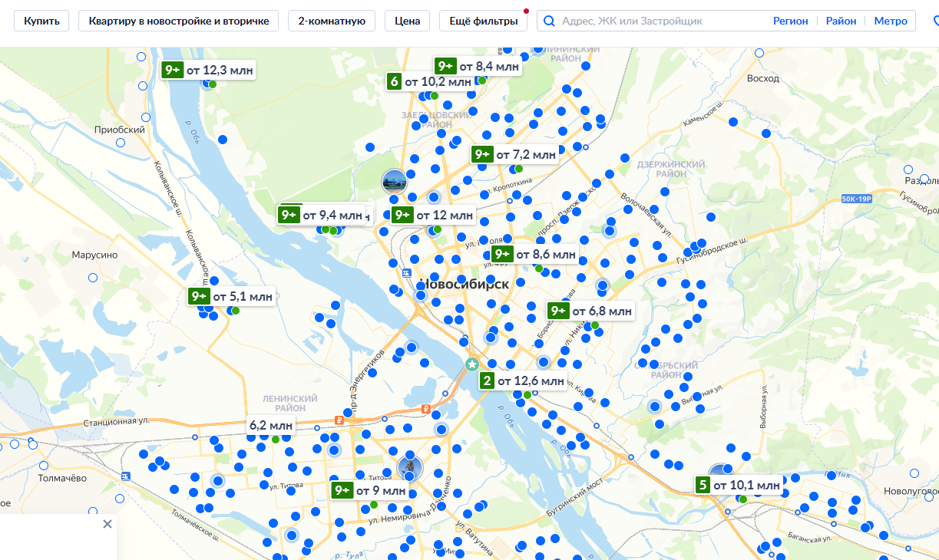Viewport: 939px width, 560px height.
Task: Expand Квартиру в новостройке и вторичке filter
Action: 178,21
